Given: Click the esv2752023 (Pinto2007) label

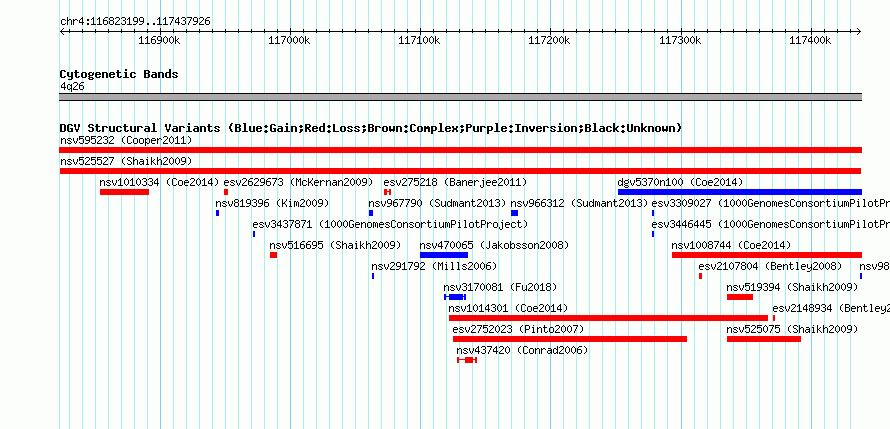Looking at the screenshot, I should (x=518, y=329).
